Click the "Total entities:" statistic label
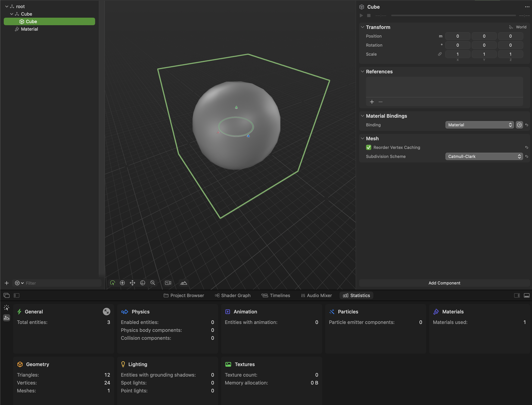This screenshot has height=405, width=532. 32,322
